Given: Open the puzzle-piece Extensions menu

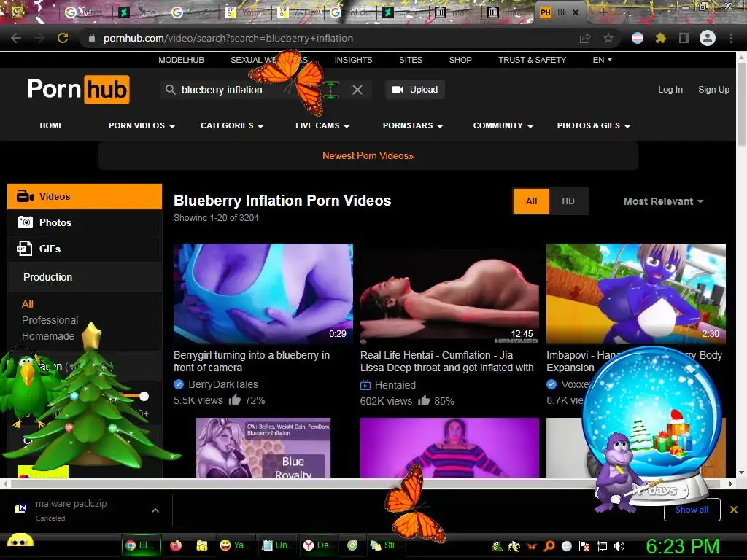Looking at the screenshot, I should (661, 38).
